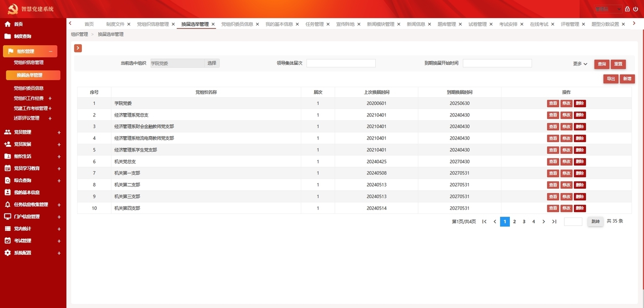Click 选择 to choose an organization
The width and height of the screenshot is (644, 308).
tap(212, 63)
